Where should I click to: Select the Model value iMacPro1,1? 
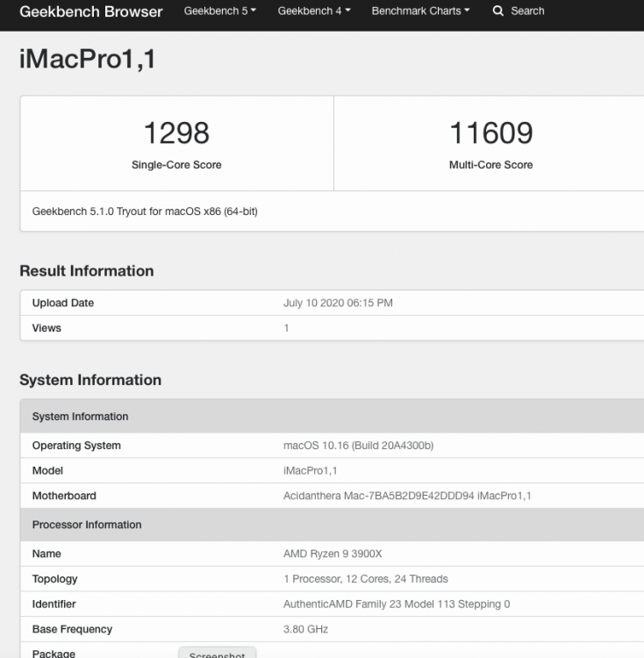[x=310, y=471]
